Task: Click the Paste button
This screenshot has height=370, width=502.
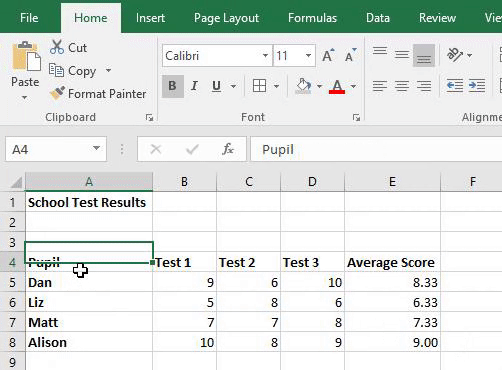Action: tap(25, 70)
